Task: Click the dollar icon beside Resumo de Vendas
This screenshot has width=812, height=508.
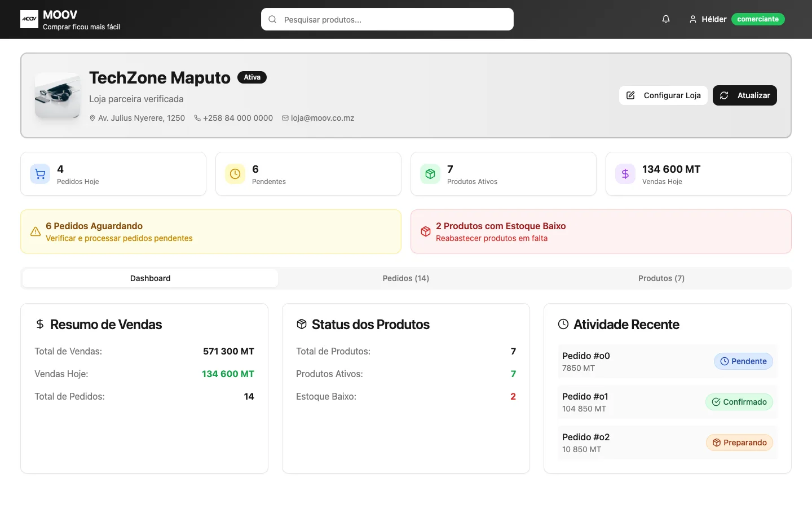Action: (40, 324)
